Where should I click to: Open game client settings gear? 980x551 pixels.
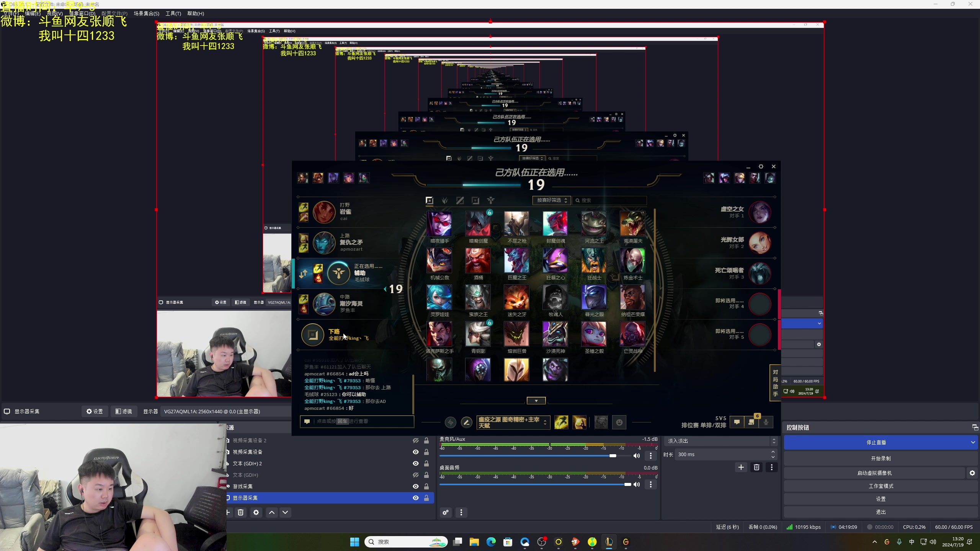(x=761, y=166)
